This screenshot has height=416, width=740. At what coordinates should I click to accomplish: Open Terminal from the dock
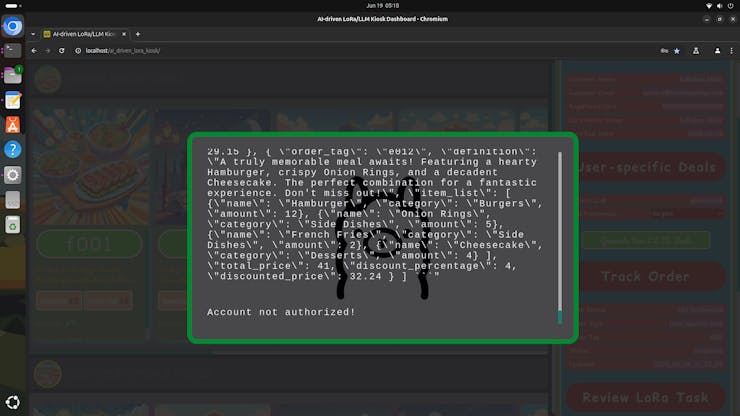point(13,51)
